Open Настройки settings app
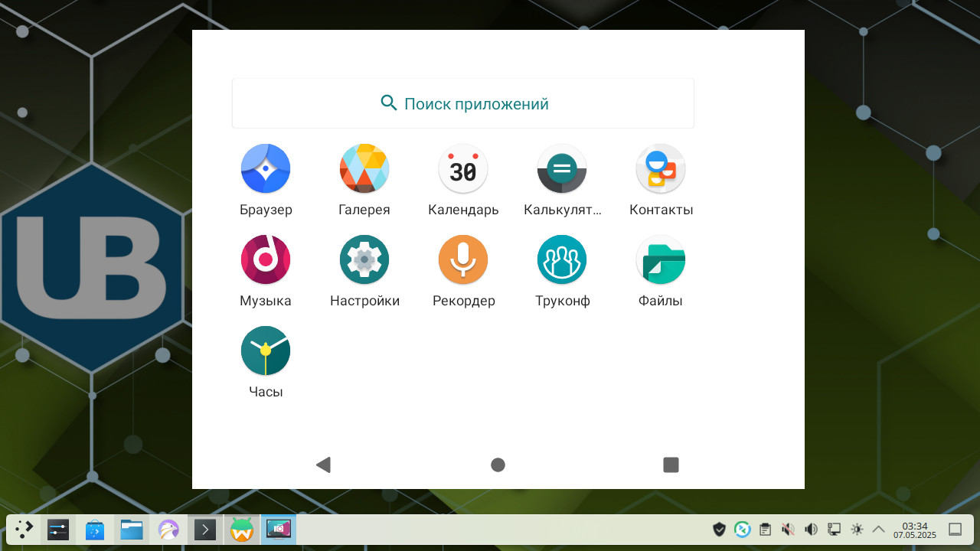980x551 pixels. point(364,259)
